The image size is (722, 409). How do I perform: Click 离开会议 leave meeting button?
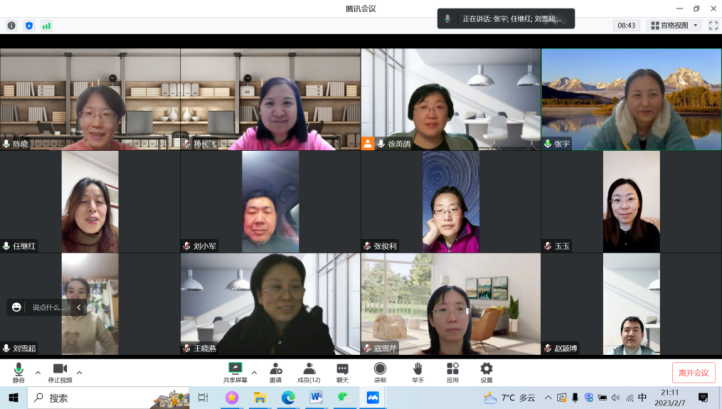click(x=693, y=373)
